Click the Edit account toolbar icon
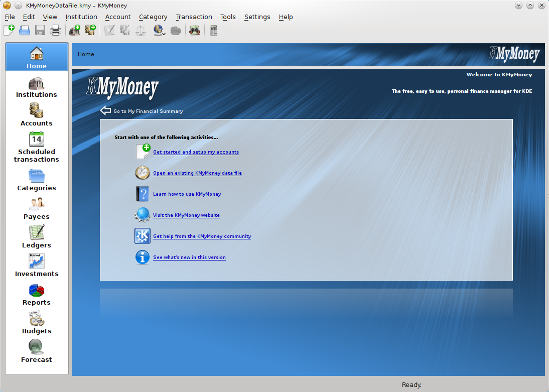Image resolution: width=549 pixels, height=392 pixels. pos(124,31)
